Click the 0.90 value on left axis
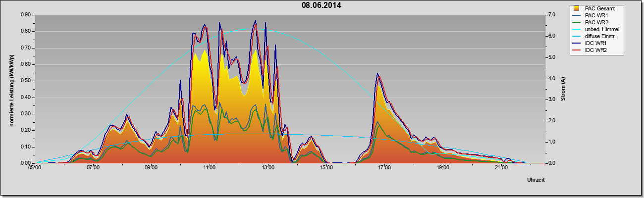 [26, 15]
